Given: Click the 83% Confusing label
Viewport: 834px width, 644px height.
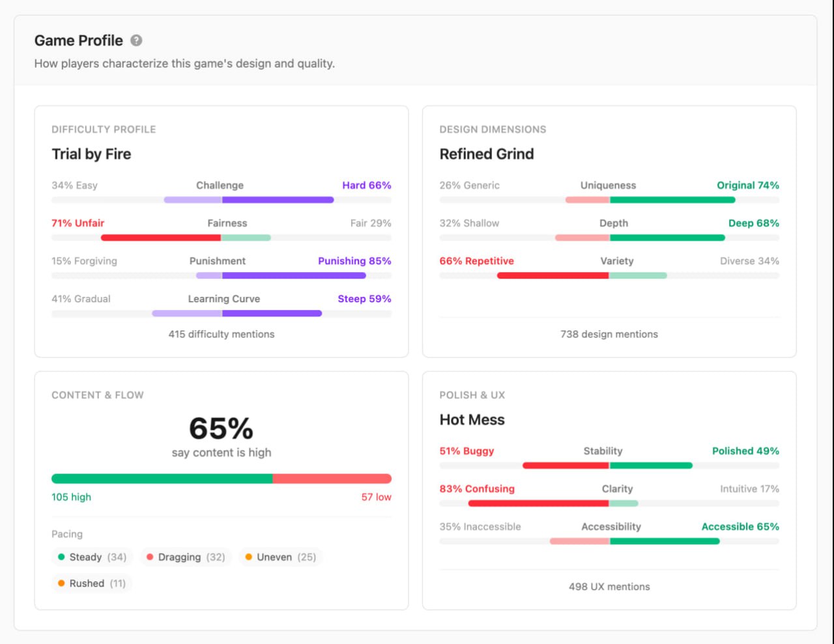Looking at the screenshot, I should (477, 489).
